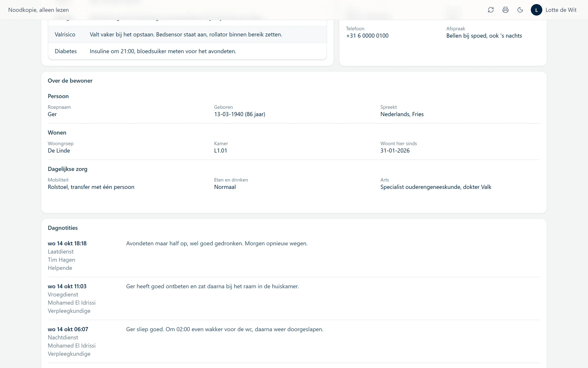Select 'Specialist ouderengeneeskunde, dokter Valk'

tap(435, 187)
